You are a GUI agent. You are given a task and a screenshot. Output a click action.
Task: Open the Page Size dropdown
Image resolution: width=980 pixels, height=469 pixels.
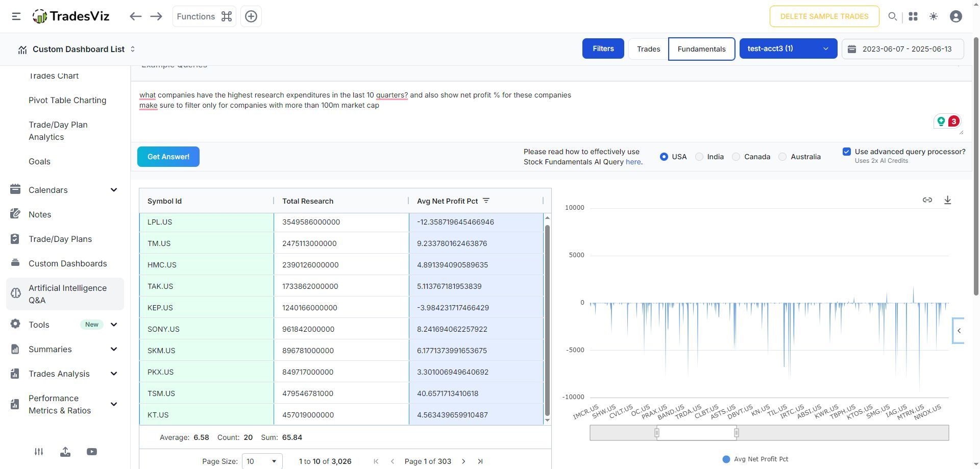pos(262,461)
